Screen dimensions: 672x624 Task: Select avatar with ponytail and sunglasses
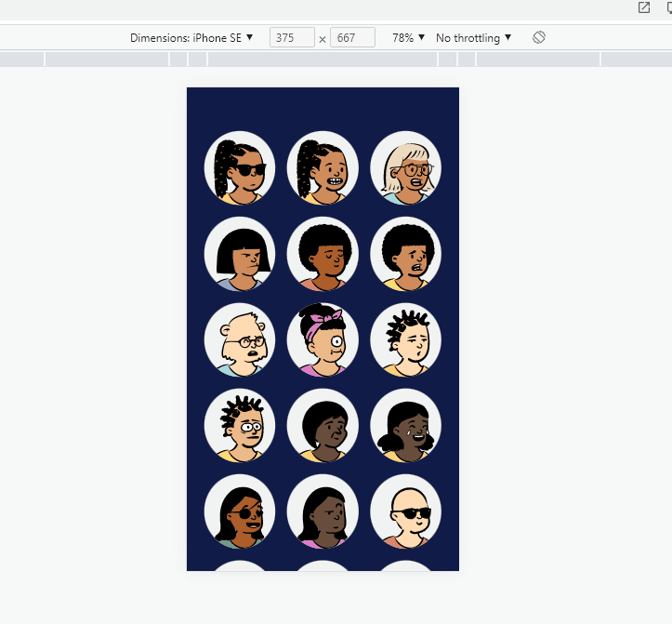click(x=240, y=168)
